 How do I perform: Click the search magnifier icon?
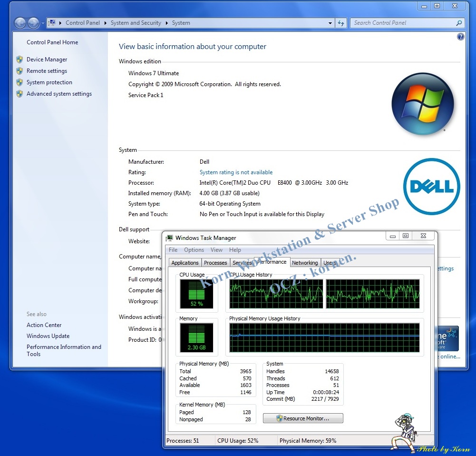(459, 23)
